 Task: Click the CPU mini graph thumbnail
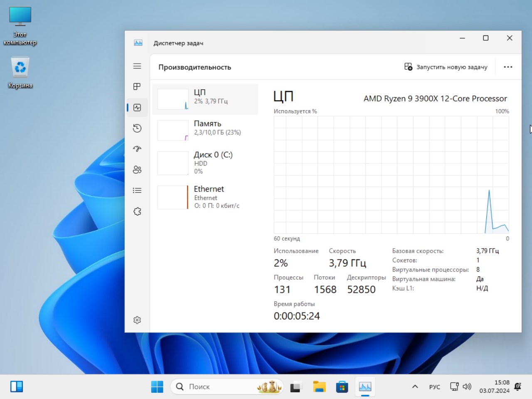click(173, 99)
